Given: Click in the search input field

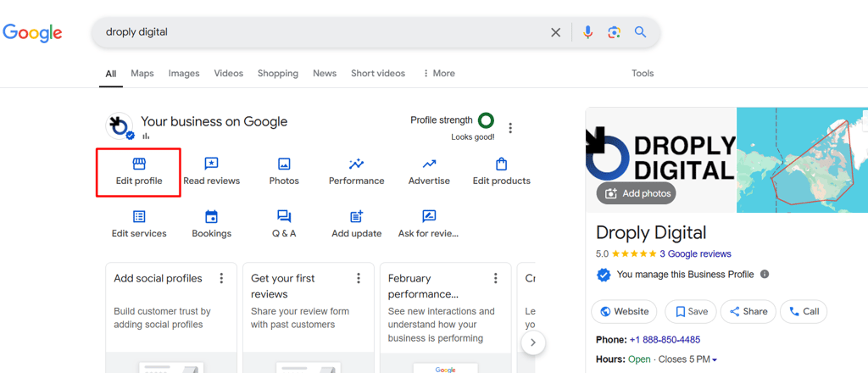Looking at the screenshot, I should [322, 32].
